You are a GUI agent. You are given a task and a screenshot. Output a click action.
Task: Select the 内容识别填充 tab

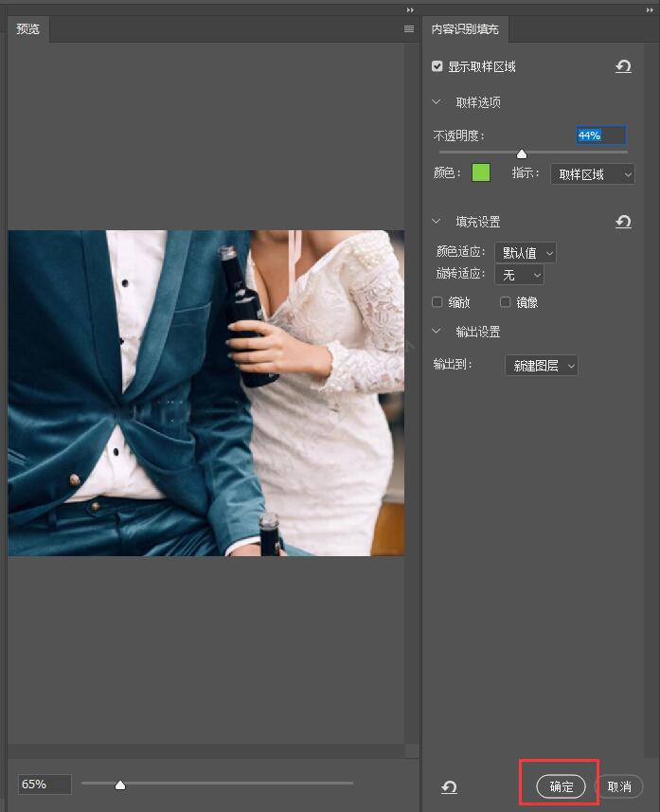coord(465,29)
